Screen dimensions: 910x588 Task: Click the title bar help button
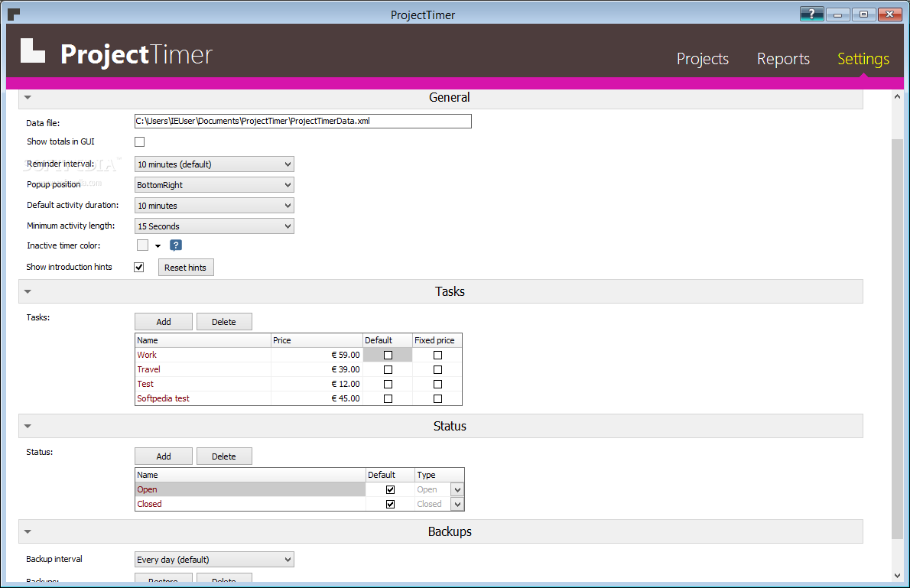pos(811,14)
